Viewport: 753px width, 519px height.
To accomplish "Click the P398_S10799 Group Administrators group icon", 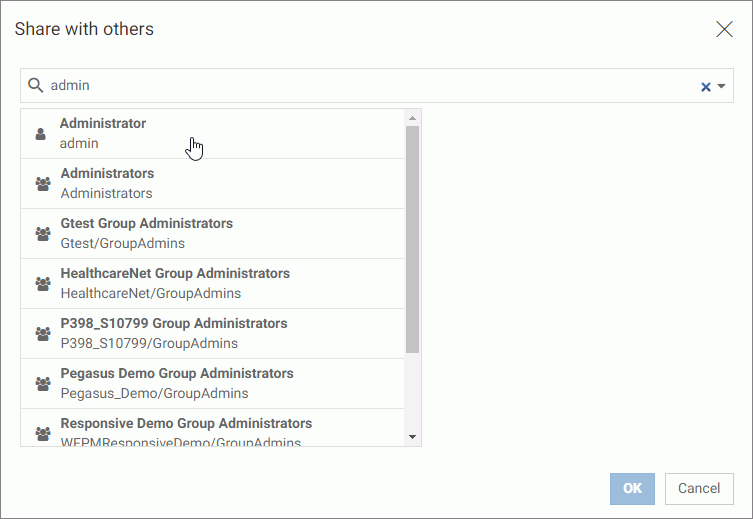I will coord(42,334).
